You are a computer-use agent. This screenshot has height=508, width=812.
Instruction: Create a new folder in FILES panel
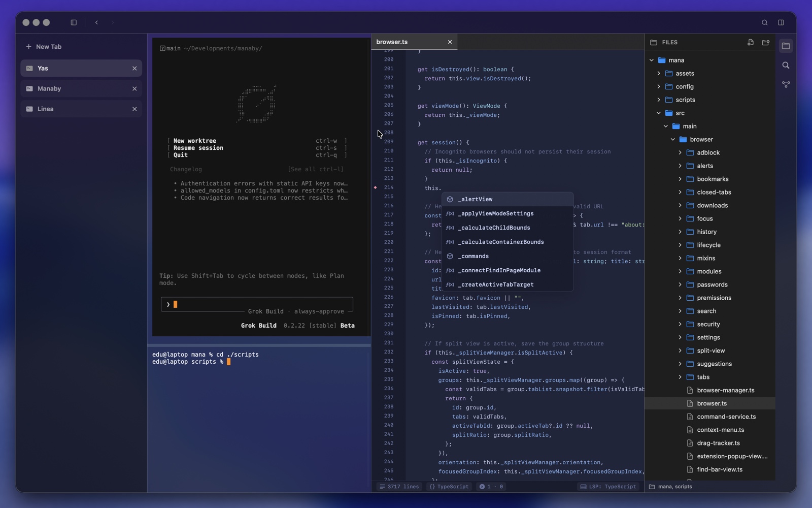pos(765,42)
